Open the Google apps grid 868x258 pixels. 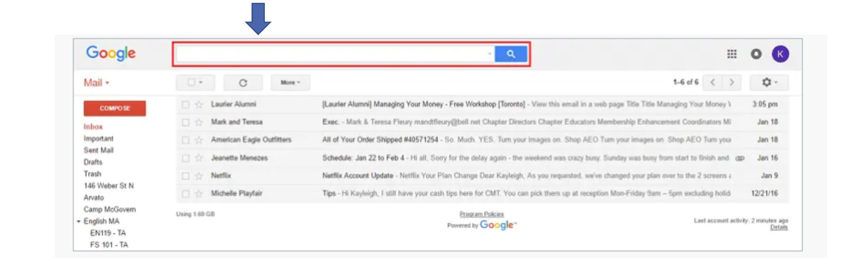pyautogui.click(x=731, y=54)
